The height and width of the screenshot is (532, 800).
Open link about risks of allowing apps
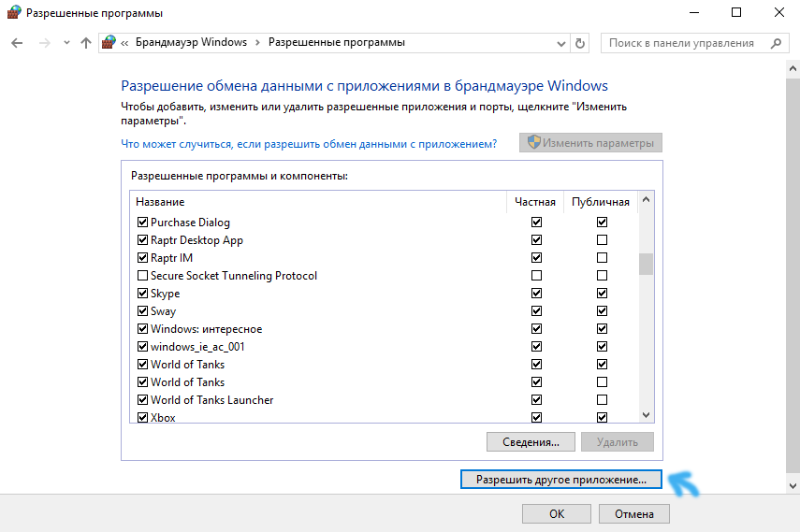[x=309, y=143]
